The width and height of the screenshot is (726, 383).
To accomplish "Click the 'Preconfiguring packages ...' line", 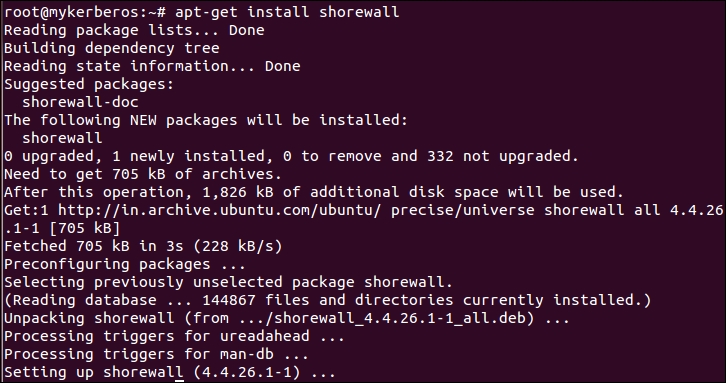I will pyautogui.click(x=125, y=265).
